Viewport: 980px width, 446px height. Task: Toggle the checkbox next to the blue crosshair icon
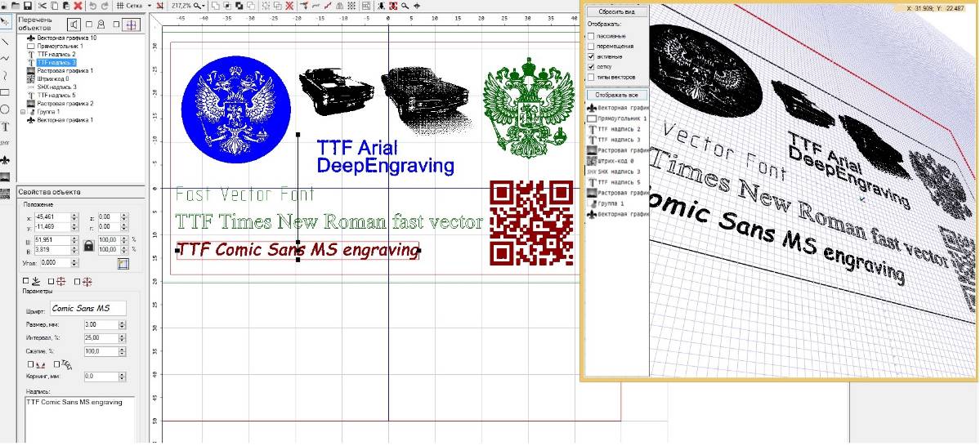pos(116,25)
